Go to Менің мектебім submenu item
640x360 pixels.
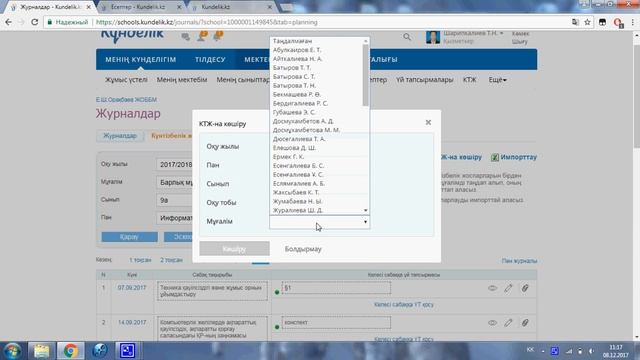tap(182, 80)
